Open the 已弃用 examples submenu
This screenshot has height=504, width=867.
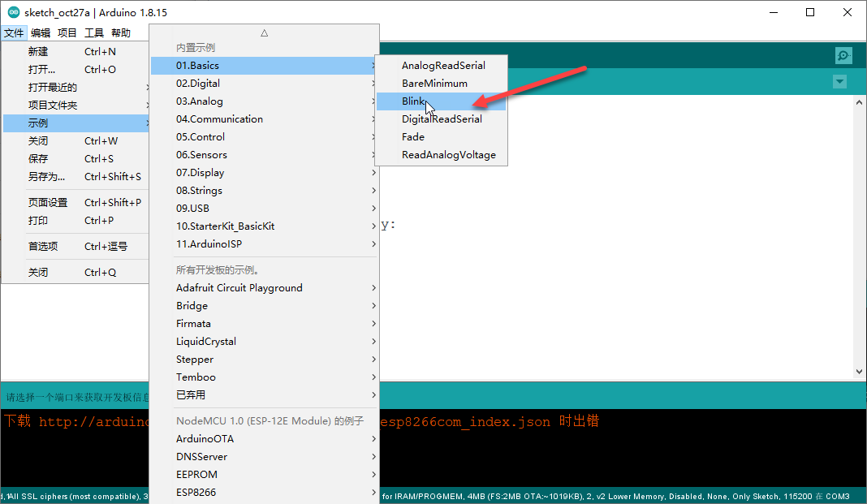[265, 394]
